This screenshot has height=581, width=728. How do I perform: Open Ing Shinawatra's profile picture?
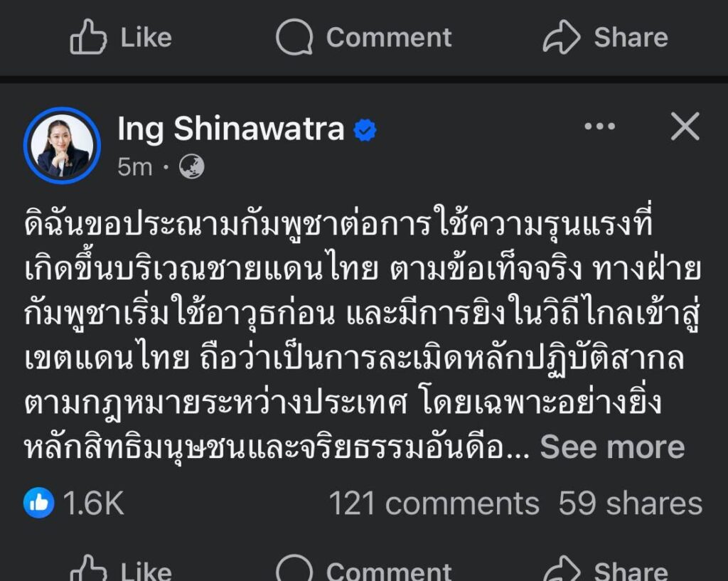click(x=62, y=146)
